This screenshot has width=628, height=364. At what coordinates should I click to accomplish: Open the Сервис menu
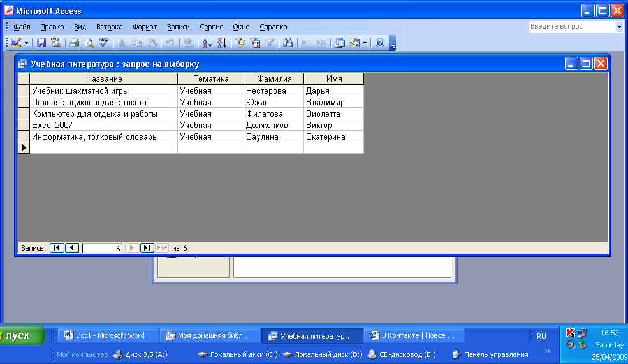point(211,27)
